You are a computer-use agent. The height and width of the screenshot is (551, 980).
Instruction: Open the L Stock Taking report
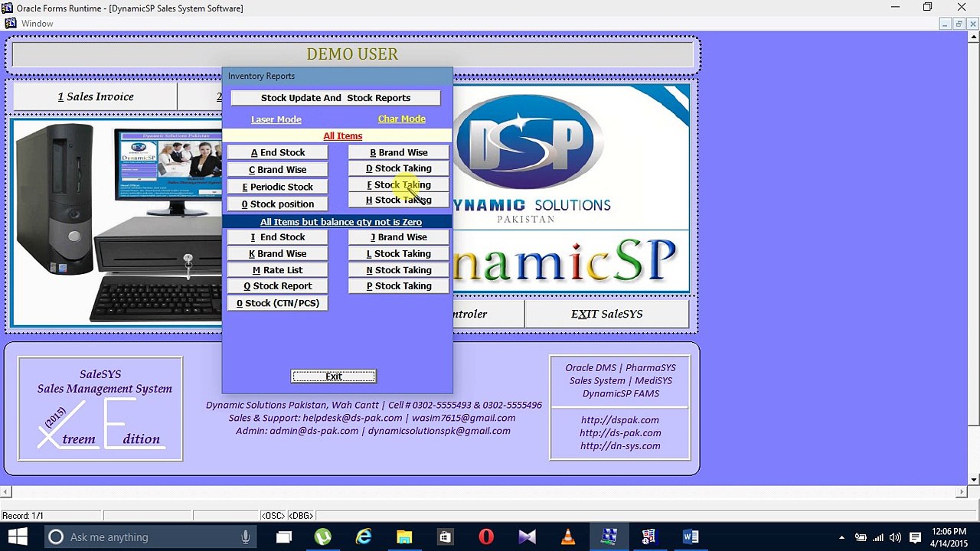click(399, 254)
